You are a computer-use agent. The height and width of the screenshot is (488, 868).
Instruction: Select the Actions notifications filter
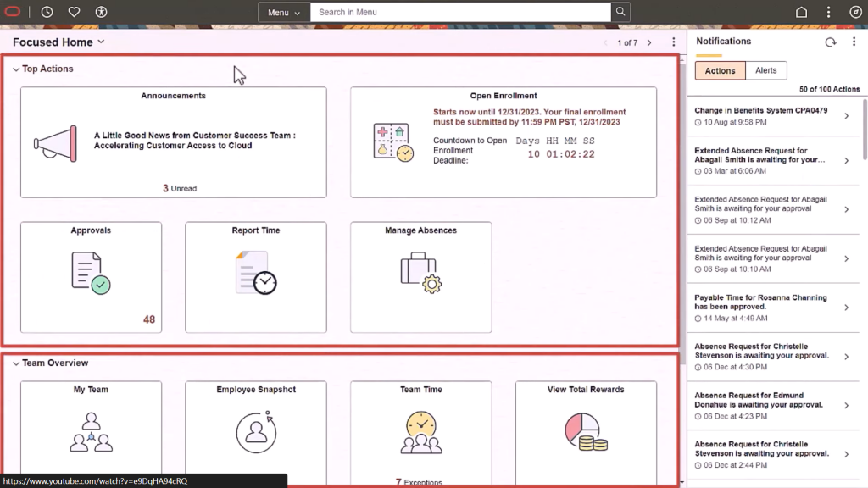[719, 70]
